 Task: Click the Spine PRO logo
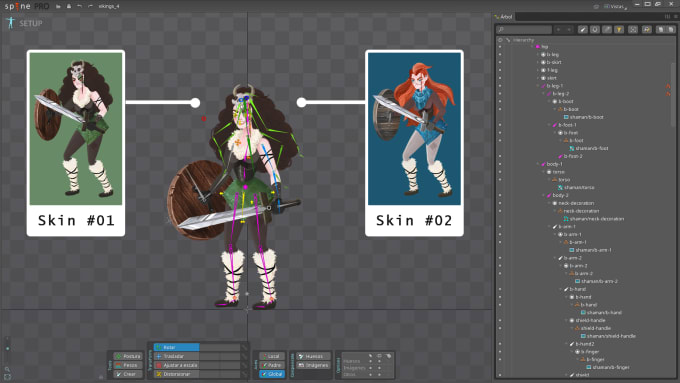[27, 7]
